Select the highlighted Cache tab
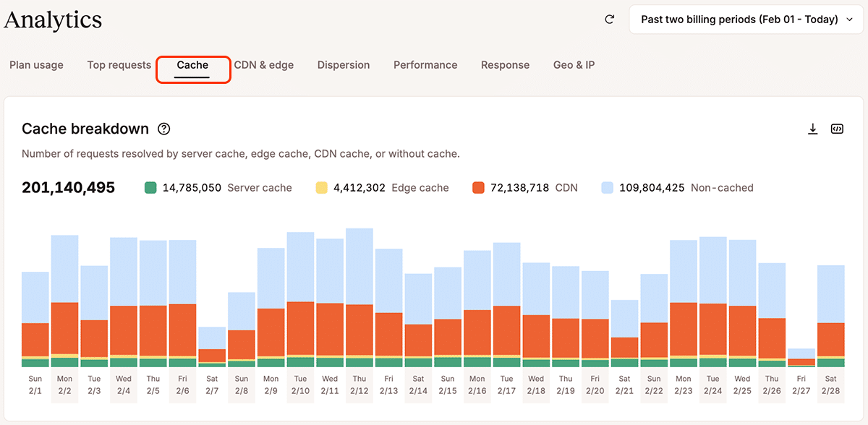Viewport: 868px width, 425px height. [x=192, y=65]
